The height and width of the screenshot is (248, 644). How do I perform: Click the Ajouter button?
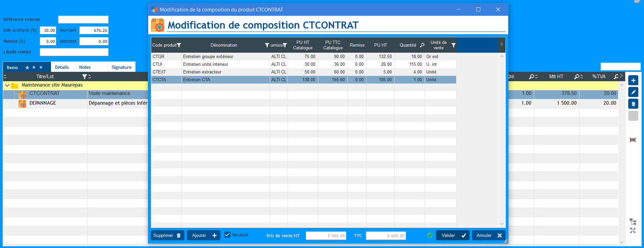pos(203,236)
